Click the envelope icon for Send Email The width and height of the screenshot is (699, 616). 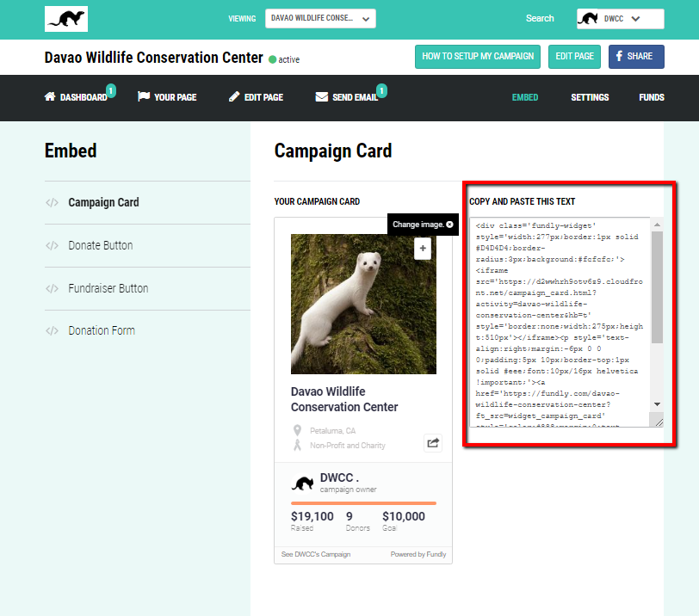coord(321,96)
